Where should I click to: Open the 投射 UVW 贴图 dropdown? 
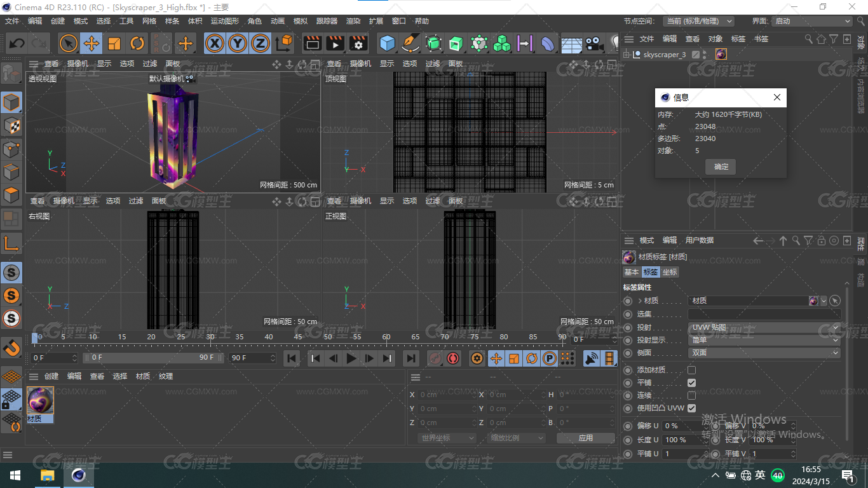tap(764, 327)
